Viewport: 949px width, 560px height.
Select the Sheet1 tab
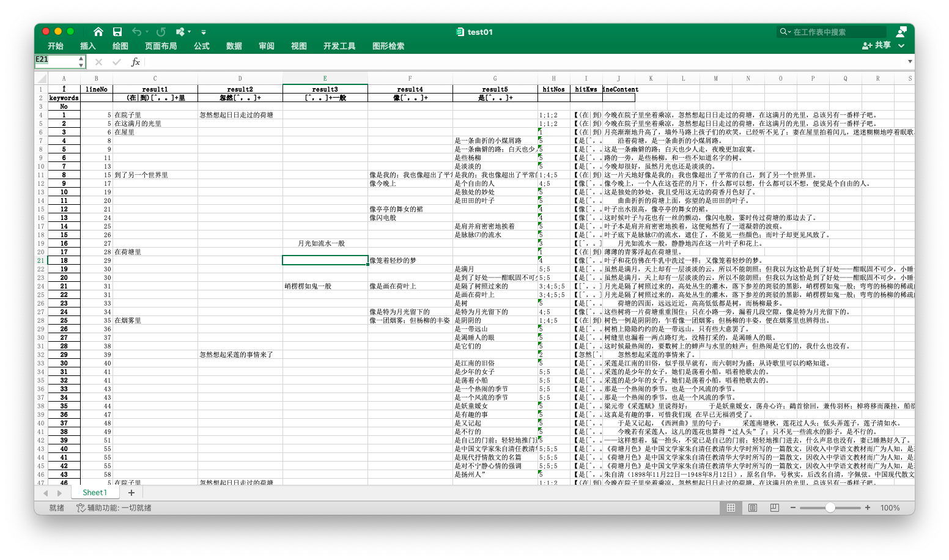95,492
